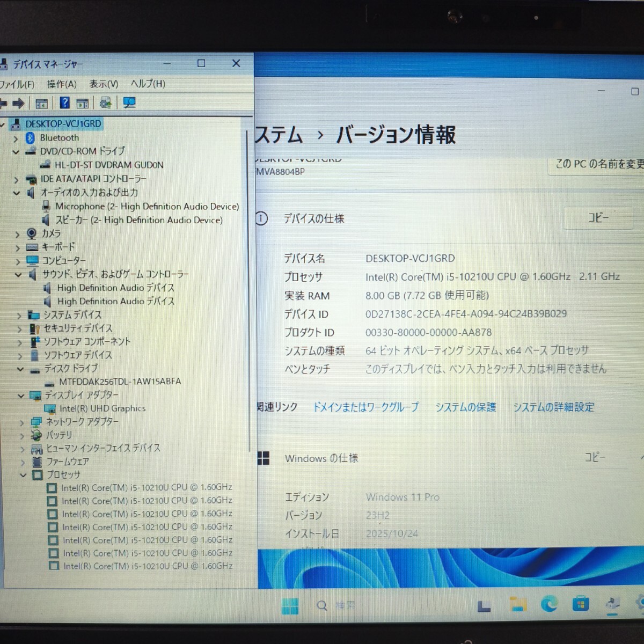
Task: Open Microsoft Store from the taskbar
Action: 580,604
